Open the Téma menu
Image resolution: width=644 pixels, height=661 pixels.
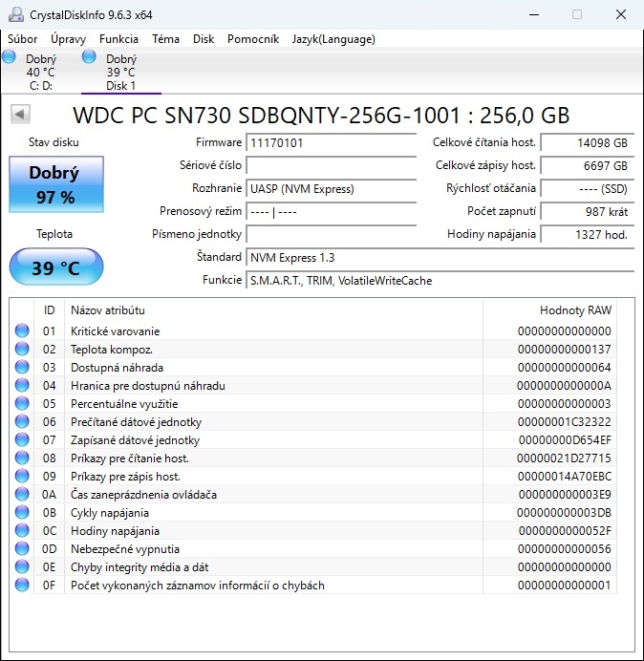[x=165, y=39]
